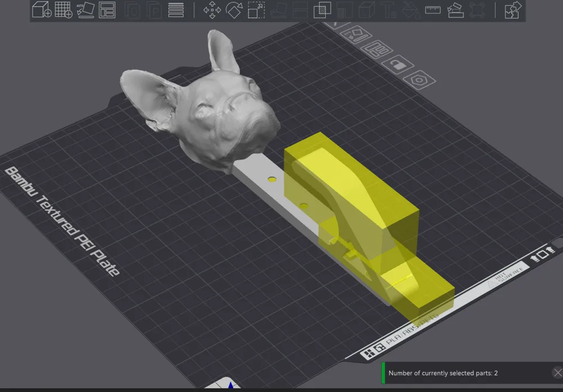The image size is (563, 392).
Task: Select the Seam painting tool
Action: [x=367, y=10]
